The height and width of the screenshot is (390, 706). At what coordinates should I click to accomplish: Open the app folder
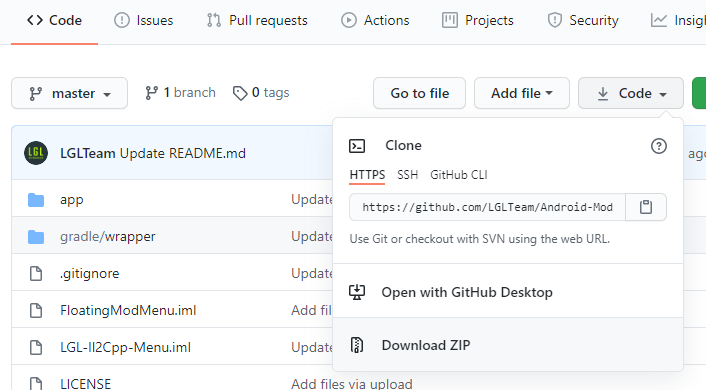tap(72, 200)
